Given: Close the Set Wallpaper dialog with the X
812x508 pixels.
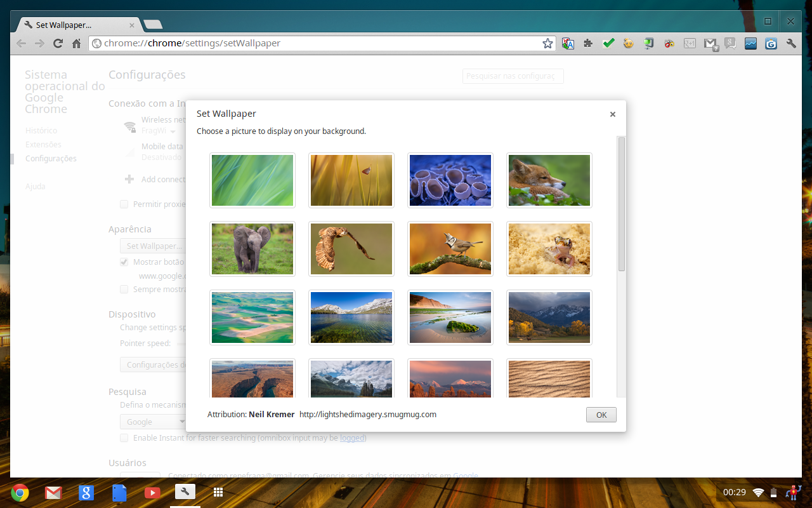Looking at the screenshot, I should pyautogui.click(x=612, y=114).
